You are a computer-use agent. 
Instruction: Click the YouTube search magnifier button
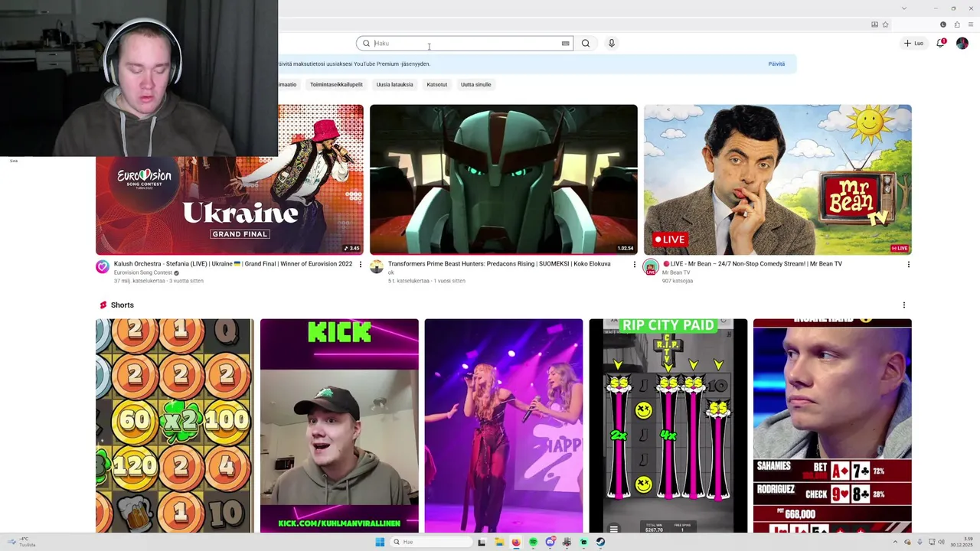point(586,44)
